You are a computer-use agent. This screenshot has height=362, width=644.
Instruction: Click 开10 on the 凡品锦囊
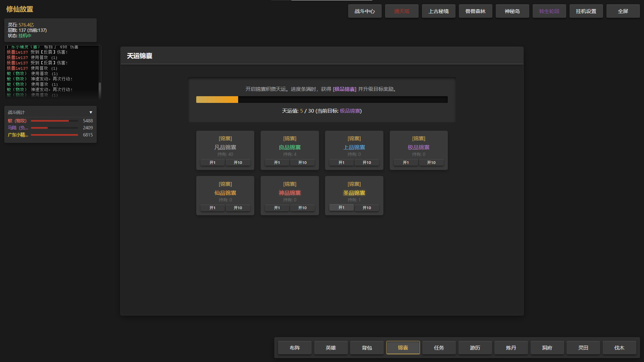238,162
